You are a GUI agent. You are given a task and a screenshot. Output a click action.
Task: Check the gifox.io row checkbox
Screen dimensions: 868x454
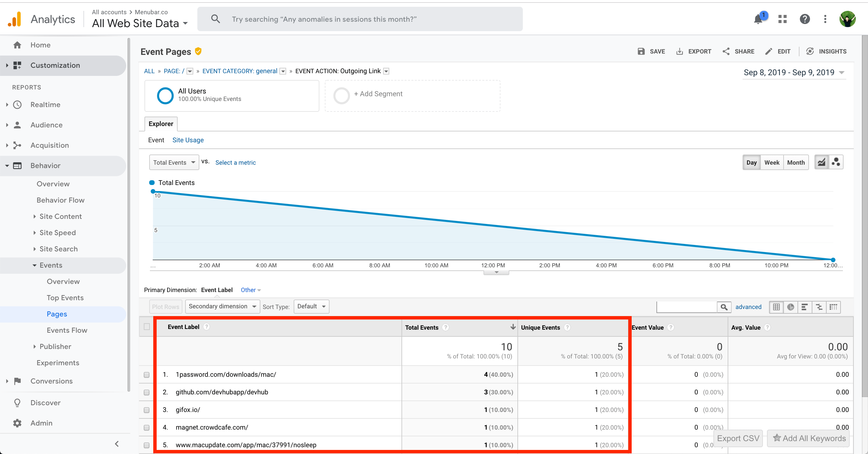(146, 410)
